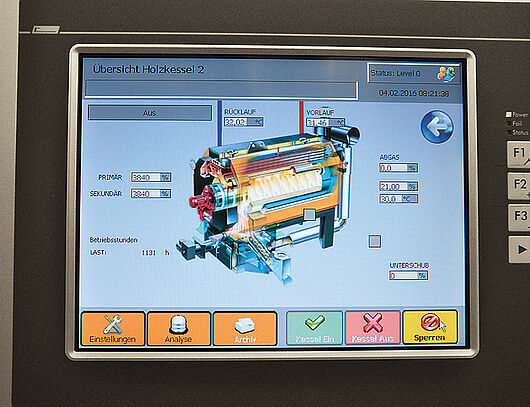Toggle the square box above Unterschub
The height and width of the screenshot is (407, 530).
point(374,241)
